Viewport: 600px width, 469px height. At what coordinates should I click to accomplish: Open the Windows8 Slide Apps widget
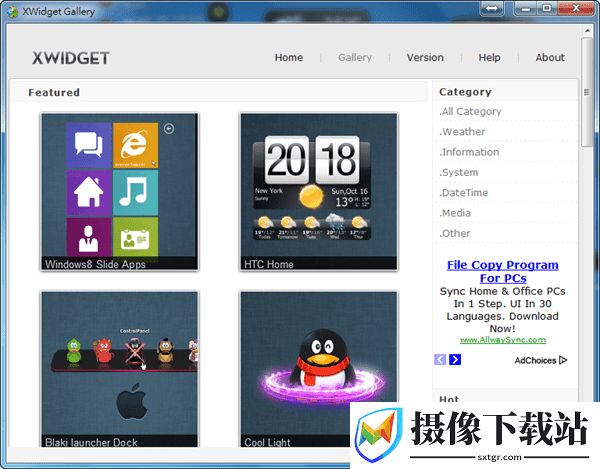point(119,192)
